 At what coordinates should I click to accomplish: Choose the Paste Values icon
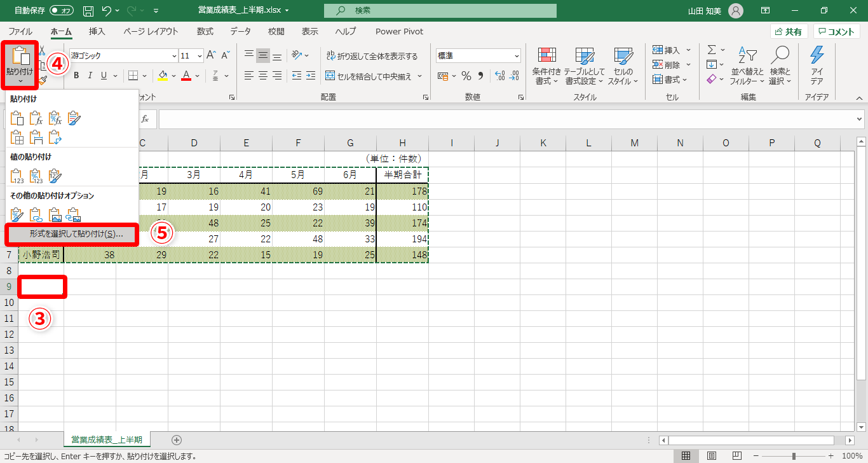(x=18, y=176)
